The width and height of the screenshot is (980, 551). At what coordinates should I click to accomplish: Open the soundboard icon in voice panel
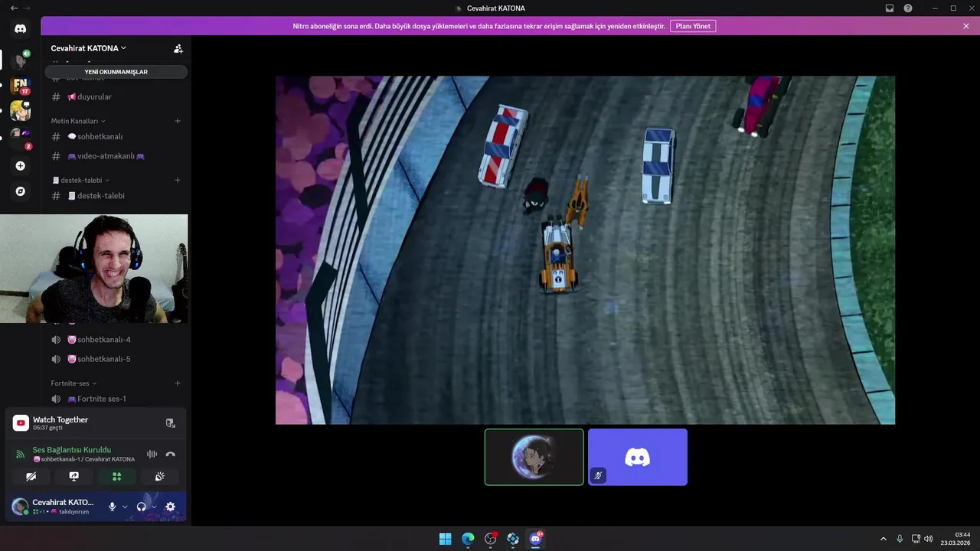pyautogui.click(x=159, y=476)
